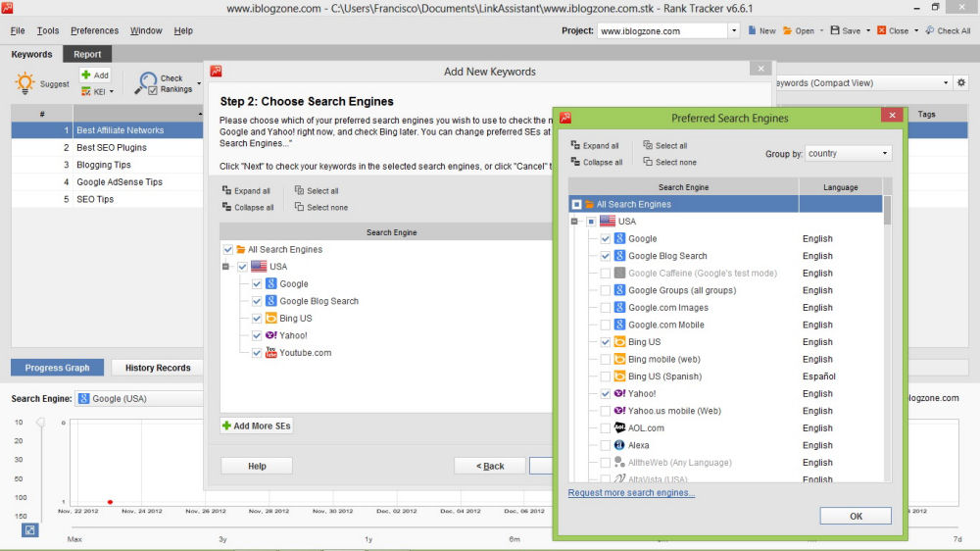
Task: Click the workspace settings gear icon
Action: coord(961,82)
